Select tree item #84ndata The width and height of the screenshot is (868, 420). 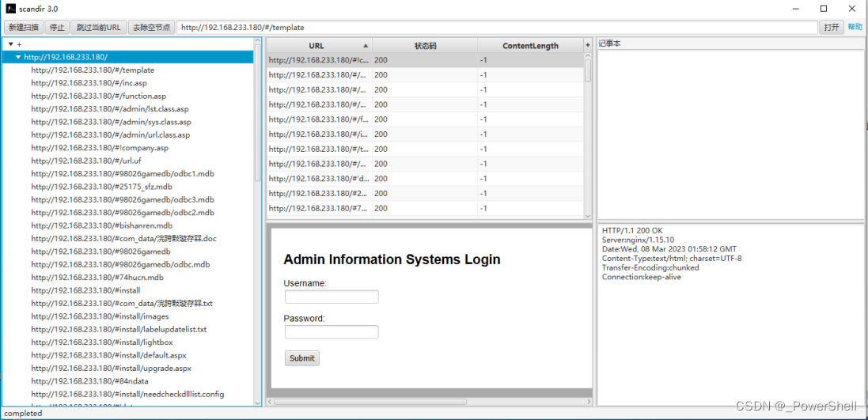89,381
